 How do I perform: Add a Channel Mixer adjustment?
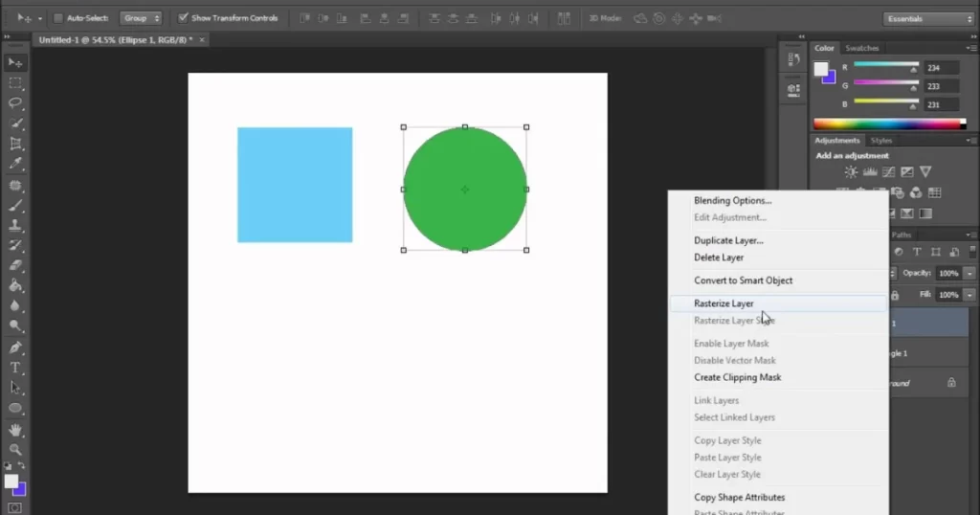click(x=916, y=192)
